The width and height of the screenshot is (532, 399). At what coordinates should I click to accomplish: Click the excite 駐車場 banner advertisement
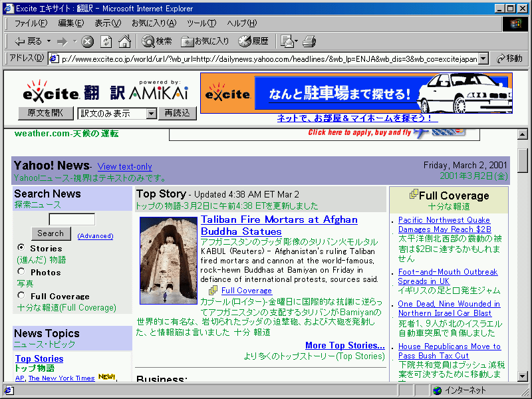pos(356,93)
